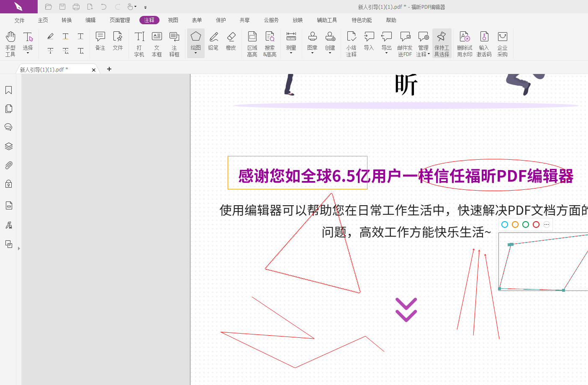Click Remove Trial Watermark (删除试用水印)
The height and width of the screenshot is (385, 588).
465,44
